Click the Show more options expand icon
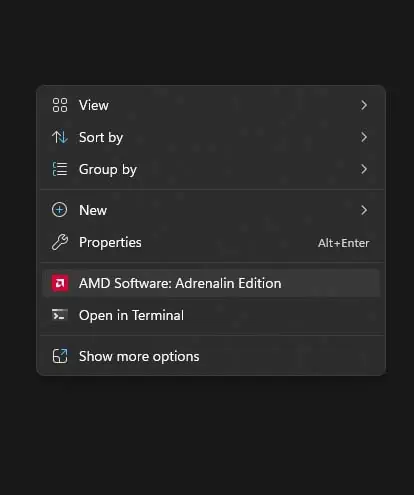The width and height of the screenshot is (414, 495). [60, 356]
